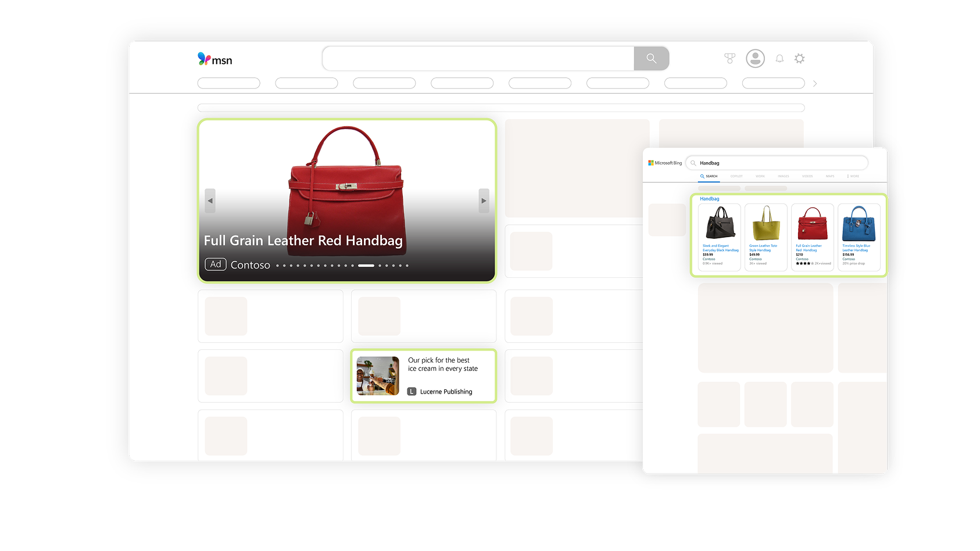This screenshot has height=551, width=980.
Task: Expand navigation pills with right chevron
Action: [x=815, y=84]
